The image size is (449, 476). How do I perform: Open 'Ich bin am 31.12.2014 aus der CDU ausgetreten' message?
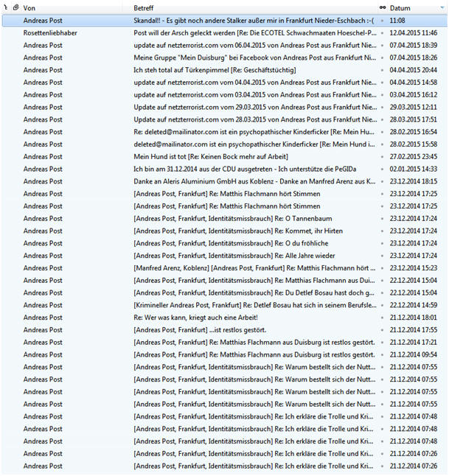[245, 169]
